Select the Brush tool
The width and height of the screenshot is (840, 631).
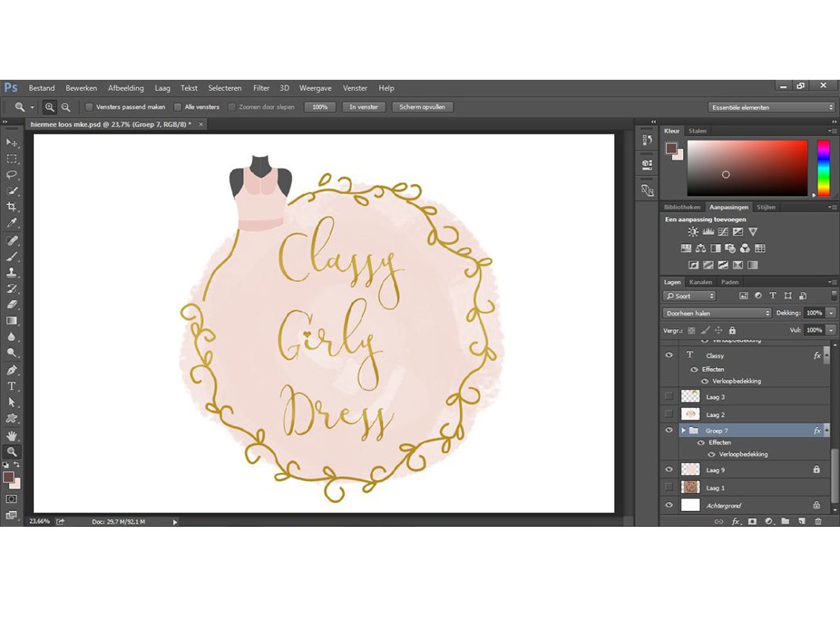(11, 256)
